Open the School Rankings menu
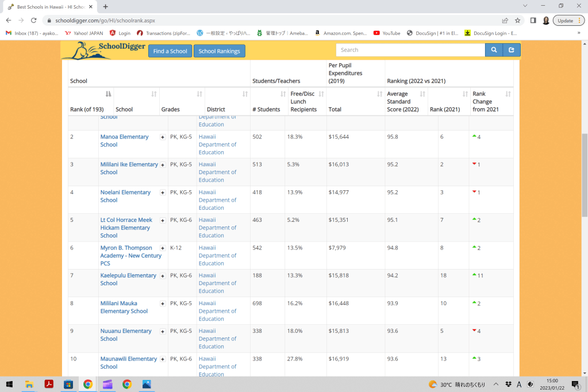The image size is (588, 392). pos(219,51)
